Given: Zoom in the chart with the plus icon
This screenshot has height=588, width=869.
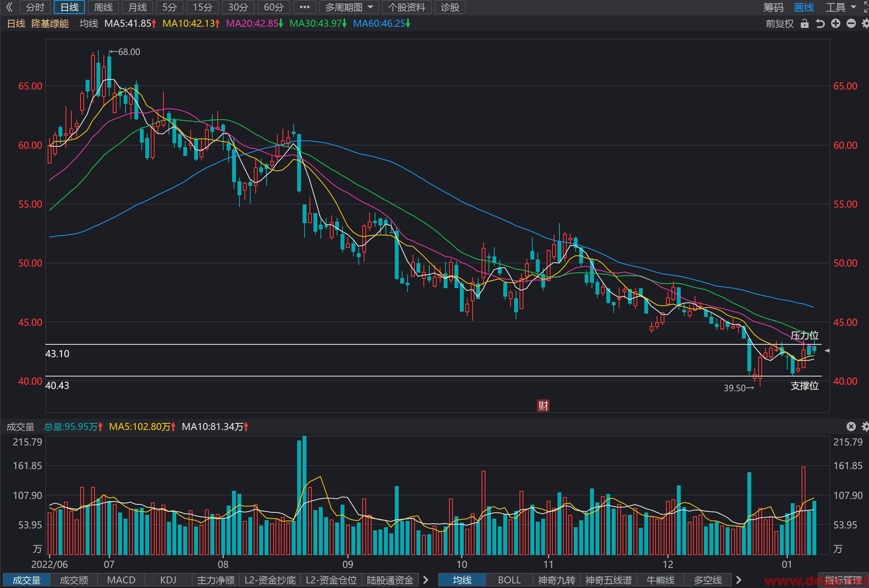Looking at the screenshot, I should click(x=836, y=24).
